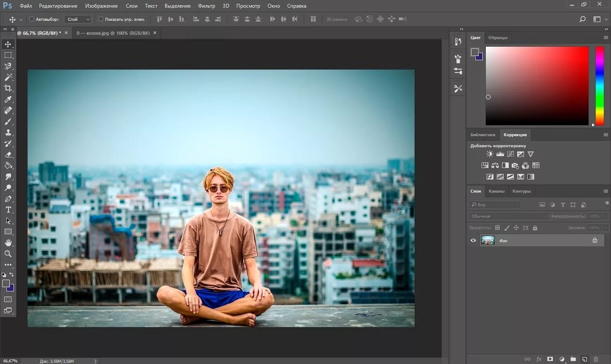
Task: Check Показать упр. элем. option
Action: click(101, 19)
